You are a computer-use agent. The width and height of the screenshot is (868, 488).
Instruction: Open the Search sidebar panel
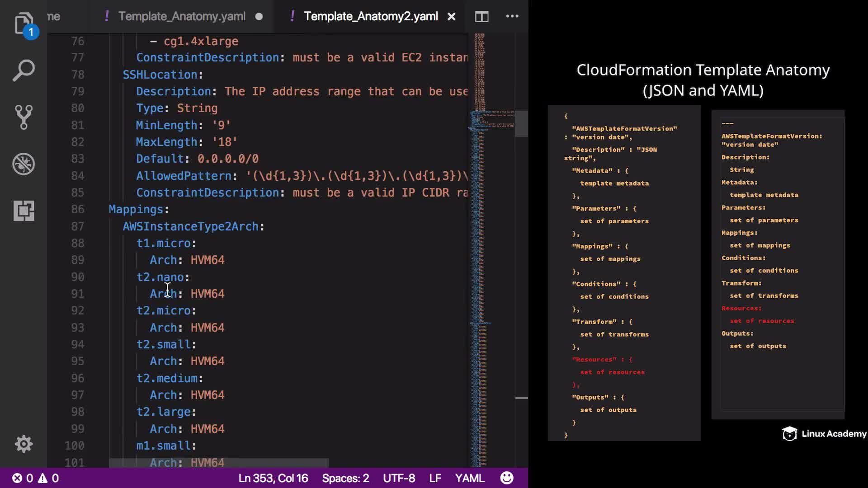click(24, 70)
